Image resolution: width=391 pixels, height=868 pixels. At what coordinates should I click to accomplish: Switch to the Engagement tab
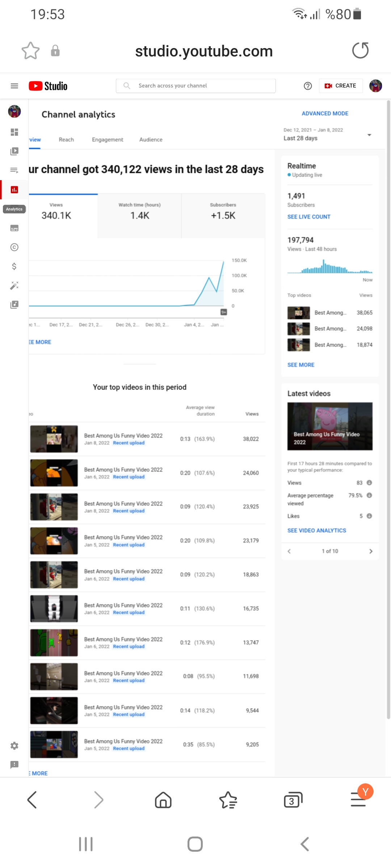pos(108,140)
